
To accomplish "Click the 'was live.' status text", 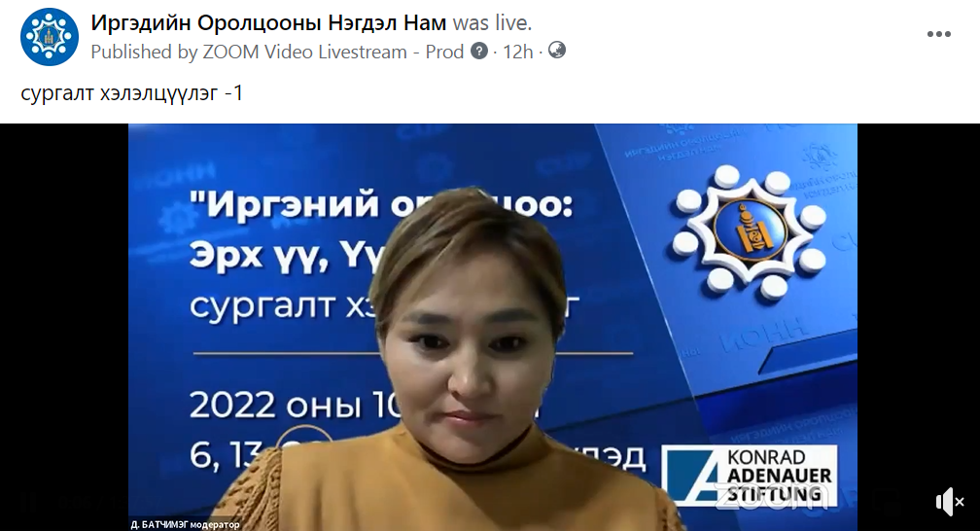I will (492, 23).
